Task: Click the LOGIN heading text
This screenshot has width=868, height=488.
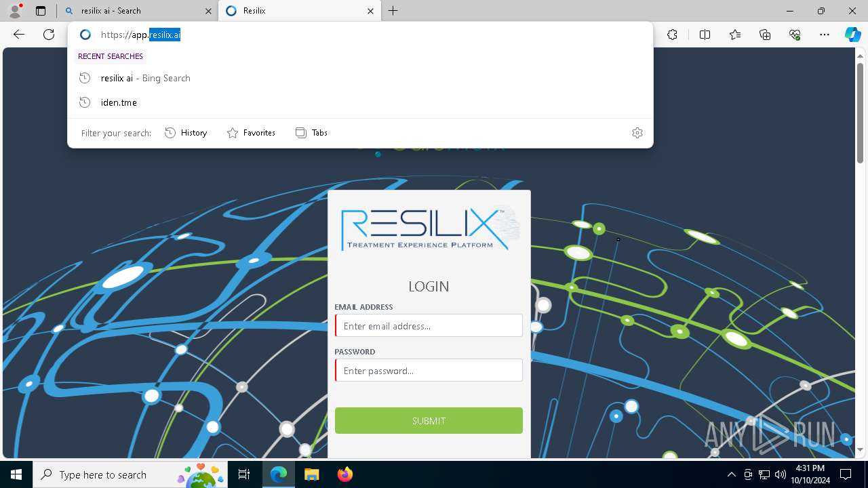Action: pyautogui.click(x=429, y=286)
